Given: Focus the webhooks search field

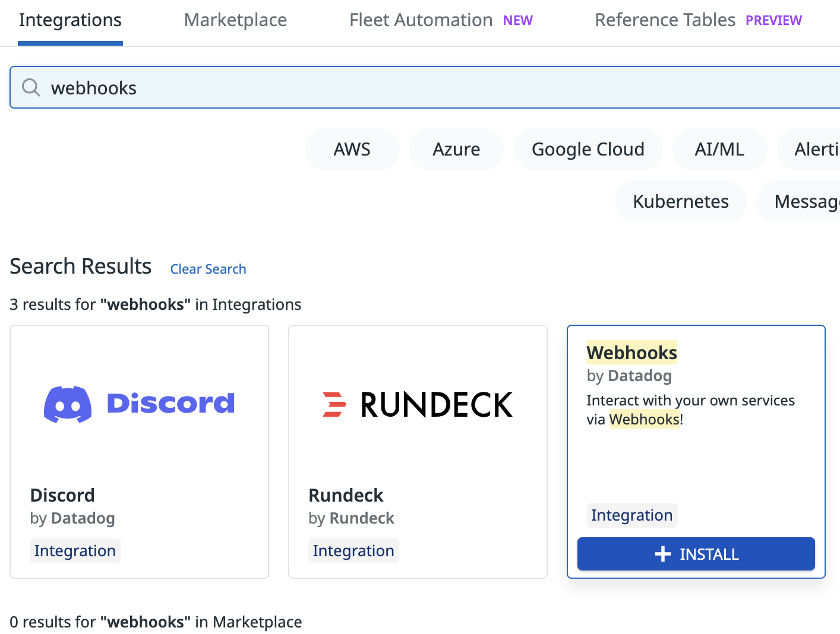Looking at the screenshot, I should [425, 87].
